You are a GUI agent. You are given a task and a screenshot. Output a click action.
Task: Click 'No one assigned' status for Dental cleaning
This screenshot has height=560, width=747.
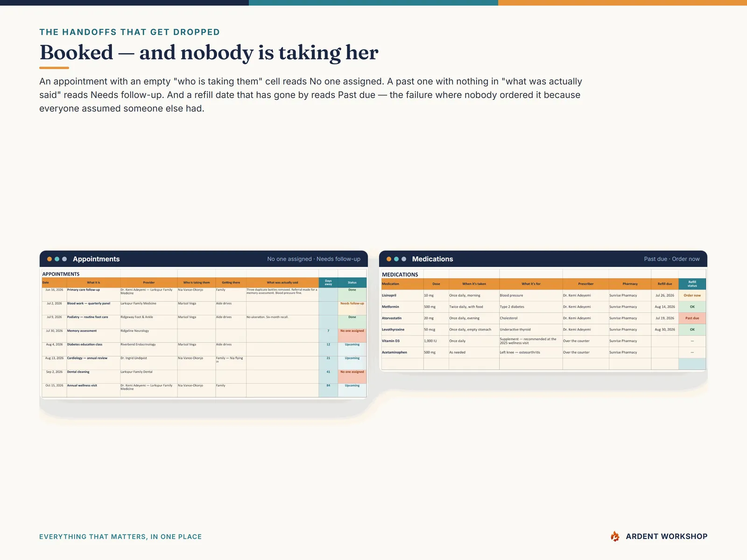[352, 372]
